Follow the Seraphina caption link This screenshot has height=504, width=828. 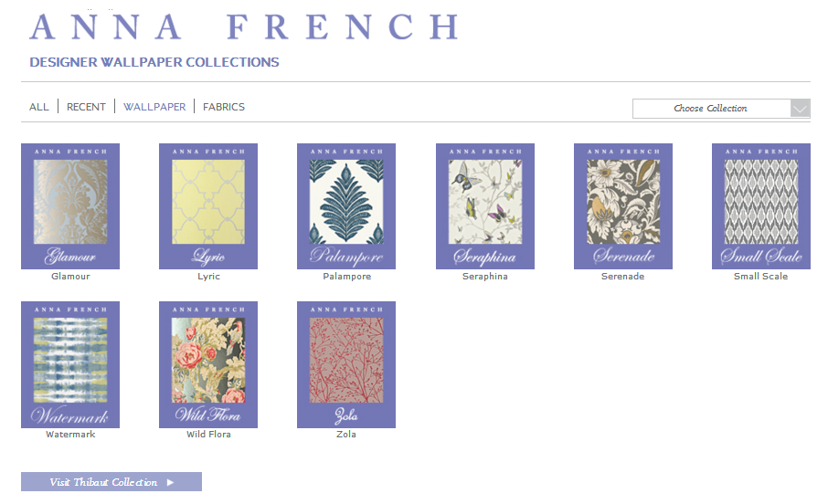pos(485,277)
